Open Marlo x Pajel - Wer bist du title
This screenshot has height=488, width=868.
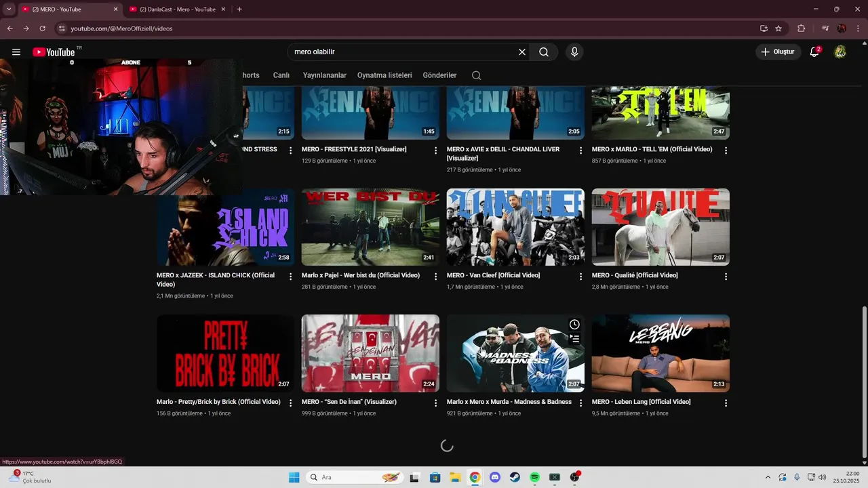(x=361, y=275)
